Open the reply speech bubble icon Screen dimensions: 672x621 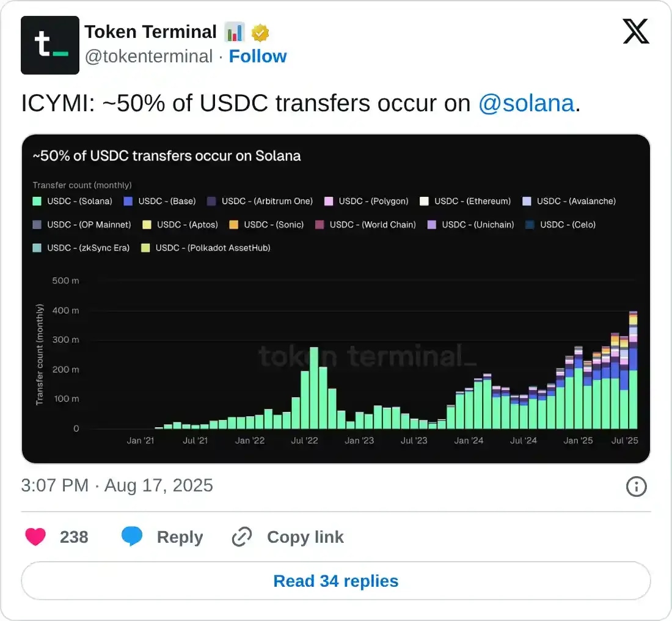tap(133, 537)
